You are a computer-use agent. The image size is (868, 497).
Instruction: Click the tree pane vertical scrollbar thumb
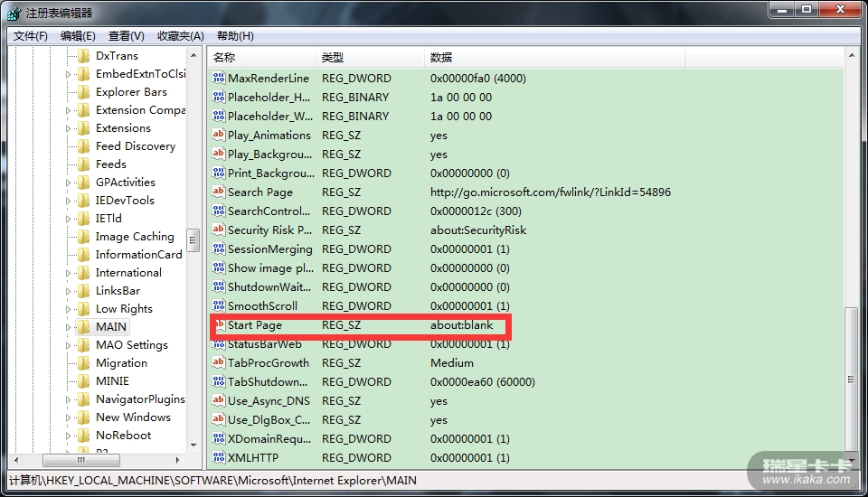(193, 240)
